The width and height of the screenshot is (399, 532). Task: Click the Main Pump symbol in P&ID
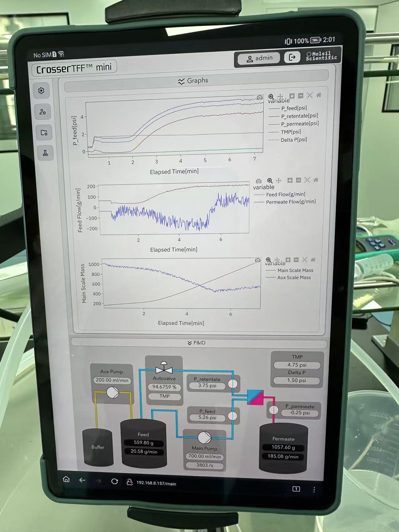tap(205, 438)
